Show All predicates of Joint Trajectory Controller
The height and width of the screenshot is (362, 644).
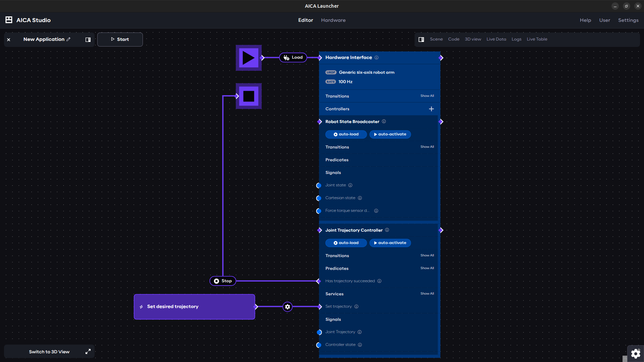click(427, 268)
